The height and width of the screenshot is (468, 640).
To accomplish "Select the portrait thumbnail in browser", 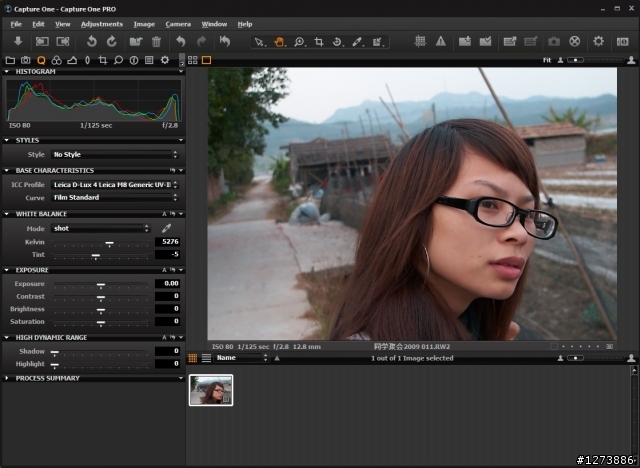I will coord(211,390).
